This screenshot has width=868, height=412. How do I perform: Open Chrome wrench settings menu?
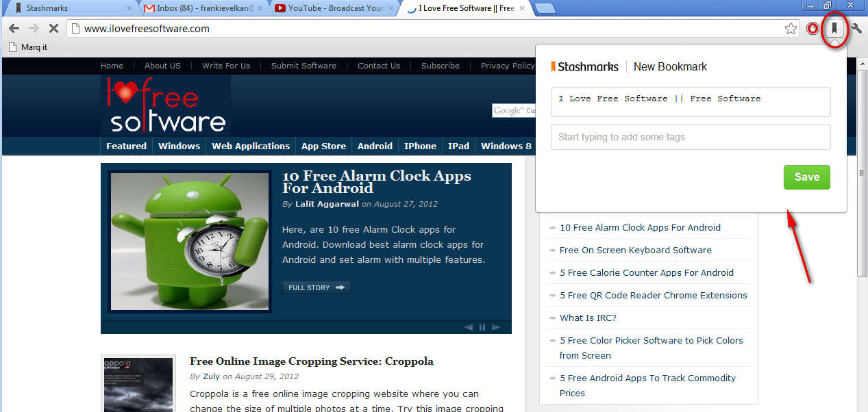(856, 29)
